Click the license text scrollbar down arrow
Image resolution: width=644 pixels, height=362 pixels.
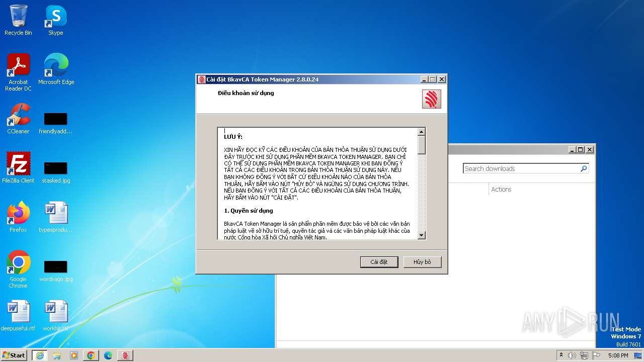pyautogui.click(x=422, y=235)
